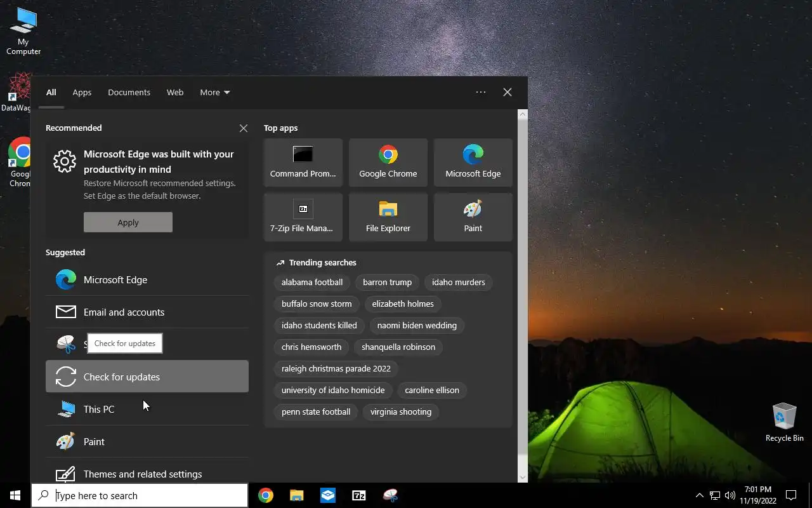The image size is (812, 508).
Task: Switch to the All search tab
Action: [51, 92]
